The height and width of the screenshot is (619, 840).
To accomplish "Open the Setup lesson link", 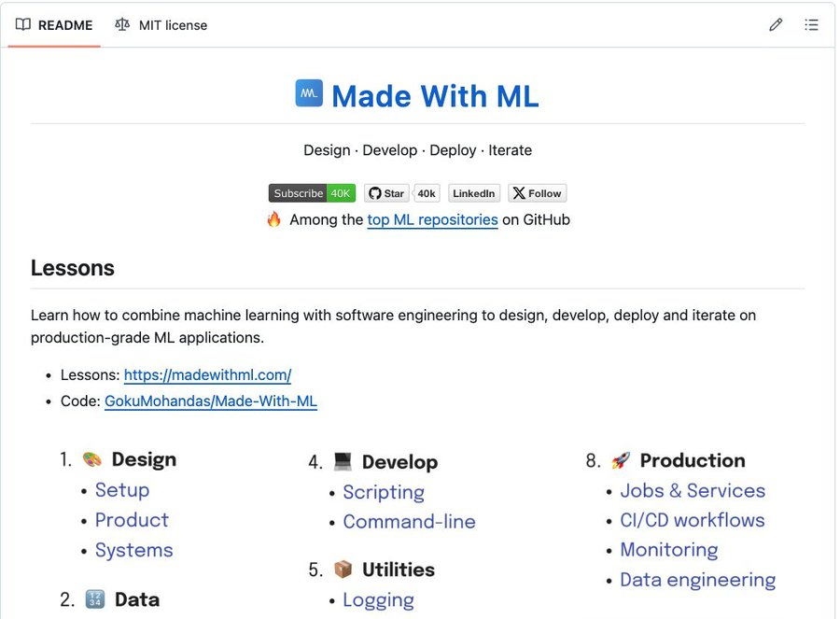I will coord(122,490).
